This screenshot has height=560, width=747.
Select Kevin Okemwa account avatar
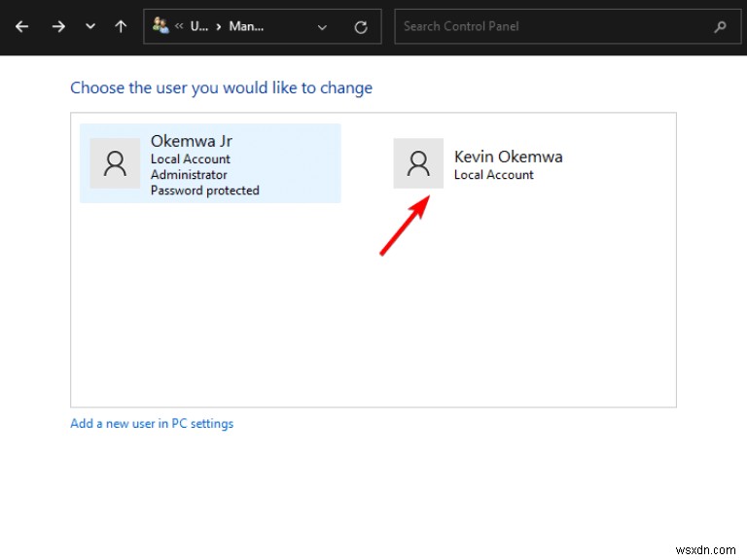click(418, 163)
